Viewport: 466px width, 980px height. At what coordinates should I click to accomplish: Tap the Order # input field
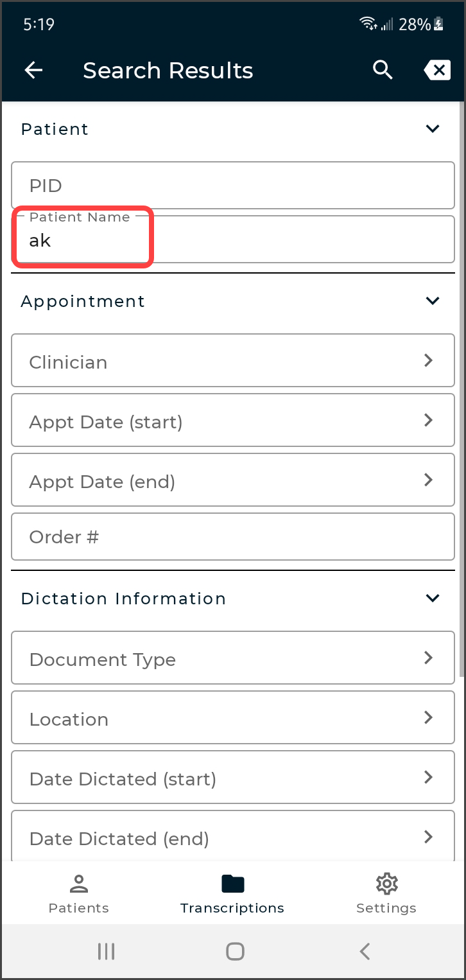point(233,536)
